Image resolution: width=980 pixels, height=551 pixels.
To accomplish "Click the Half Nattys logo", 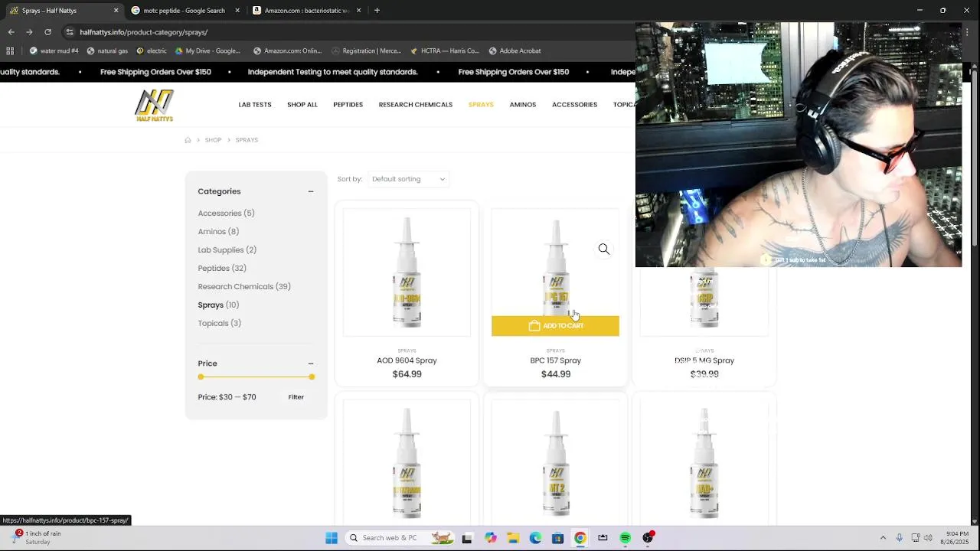I will click(x=155, y=106).
